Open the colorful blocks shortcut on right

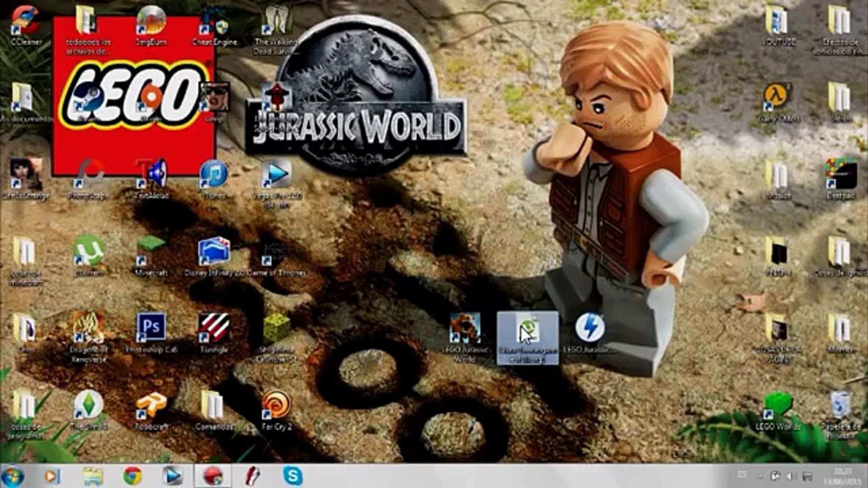click(x=841, y=180)
